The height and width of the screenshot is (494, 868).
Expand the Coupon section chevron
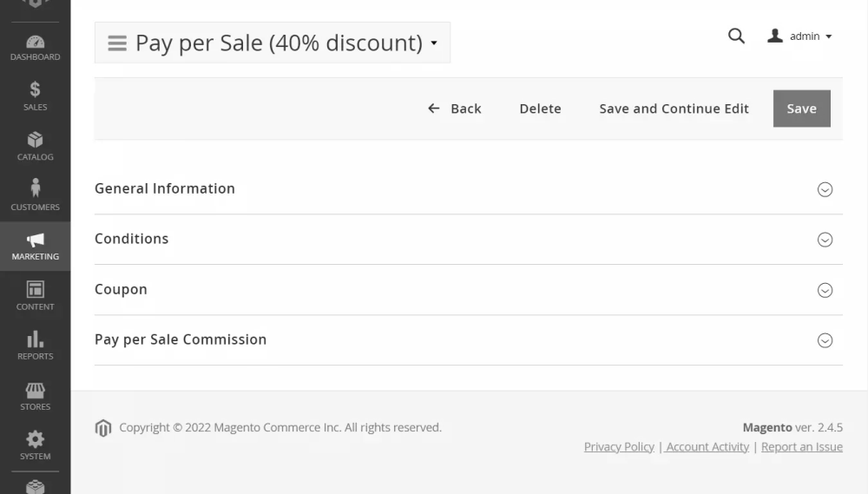coord(825,290)
